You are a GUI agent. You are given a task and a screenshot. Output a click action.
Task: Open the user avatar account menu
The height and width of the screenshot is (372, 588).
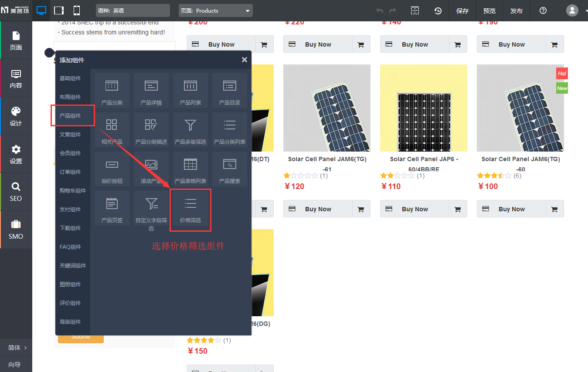[x=572, y=10]
